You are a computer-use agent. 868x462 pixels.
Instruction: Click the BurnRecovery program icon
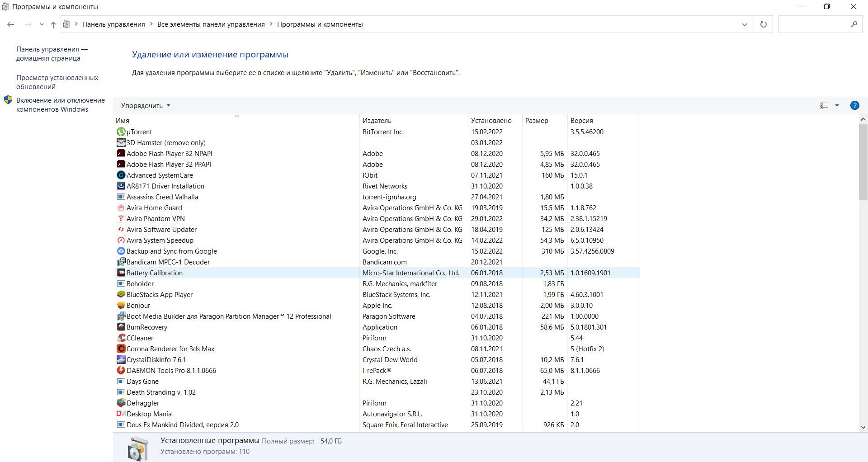[121, 327]
